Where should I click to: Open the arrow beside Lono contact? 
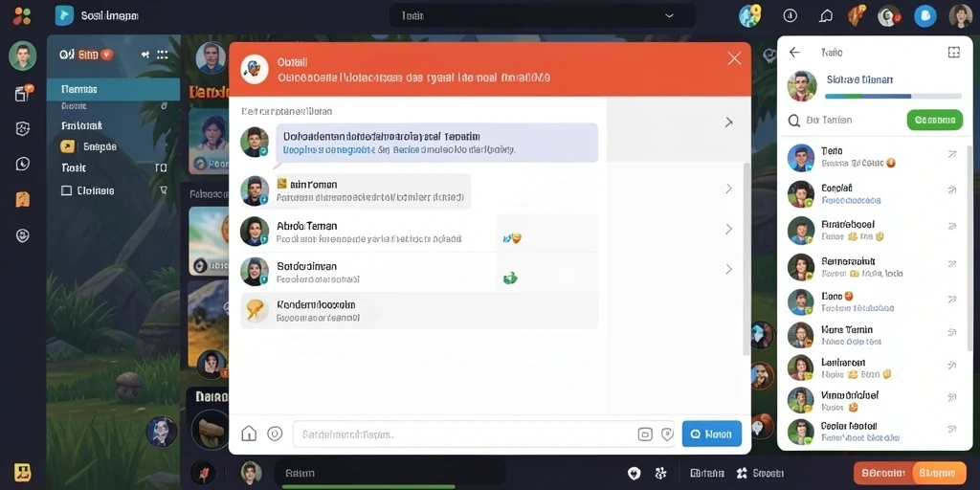[952, 300]
